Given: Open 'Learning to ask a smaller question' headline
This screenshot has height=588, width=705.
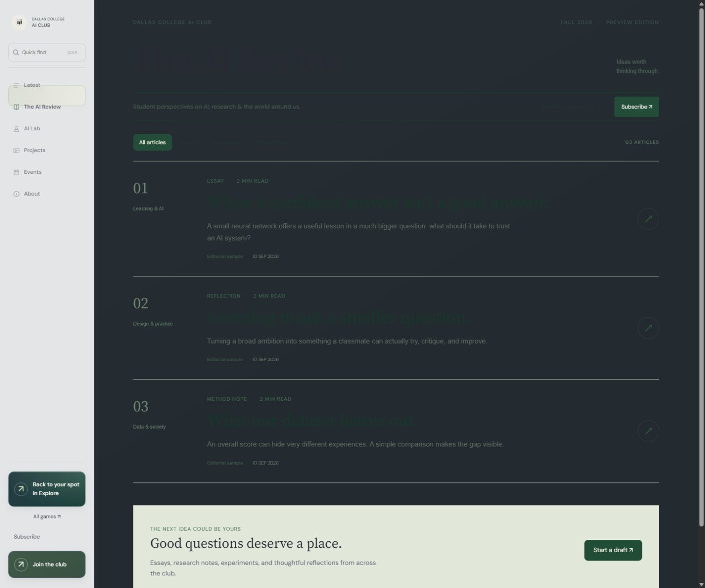Looking at the screenshot, I should coord(338,318).
